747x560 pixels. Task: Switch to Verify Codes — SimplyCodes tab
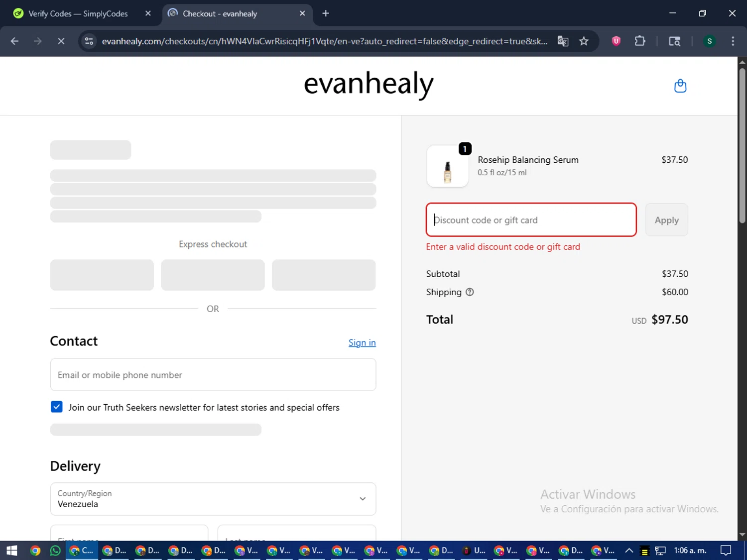click(x=78, y=13)
